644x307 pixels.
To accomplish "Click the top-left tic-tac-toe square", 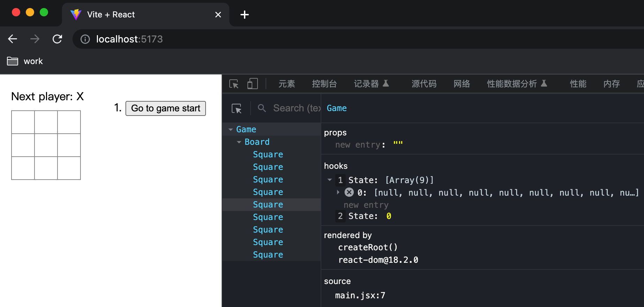I will 23,122.
